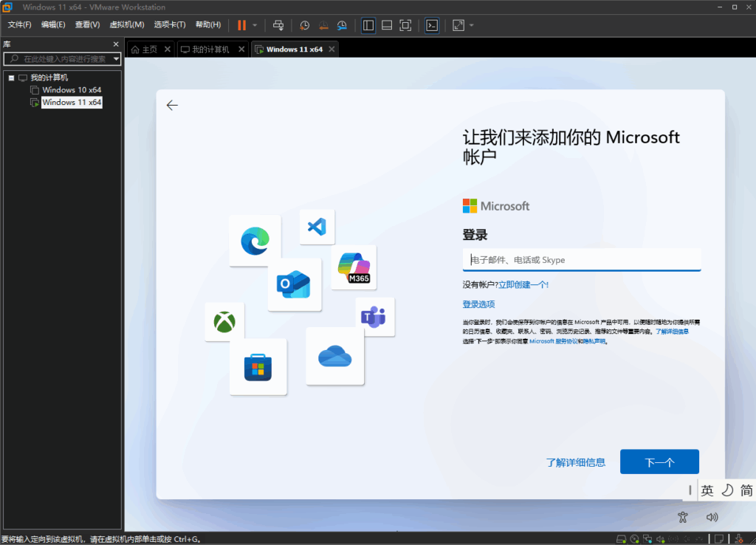Click the VMware Workstation title bar app icon

click(7, 7)
